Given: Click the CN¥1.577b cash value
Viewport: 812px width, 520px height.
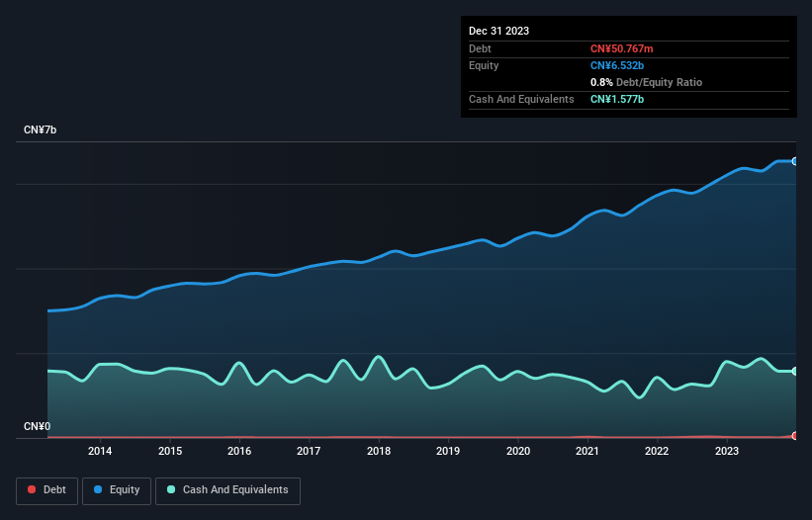Looking at the screenshot, I should click(617, 99).
